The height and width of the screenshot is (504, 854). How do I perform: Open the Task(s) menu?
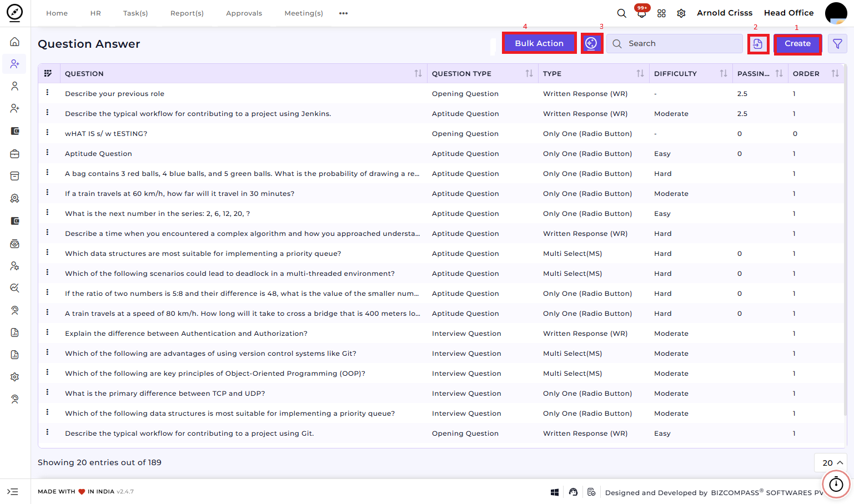pyautogui.click(x=135, y=13)
